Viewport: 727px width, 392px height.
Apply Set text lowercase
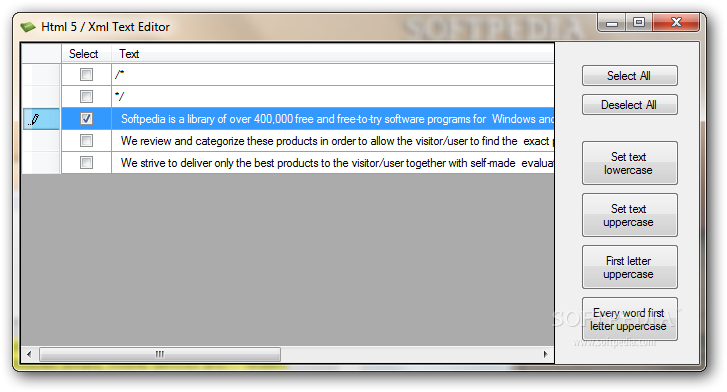coord(629,163)
